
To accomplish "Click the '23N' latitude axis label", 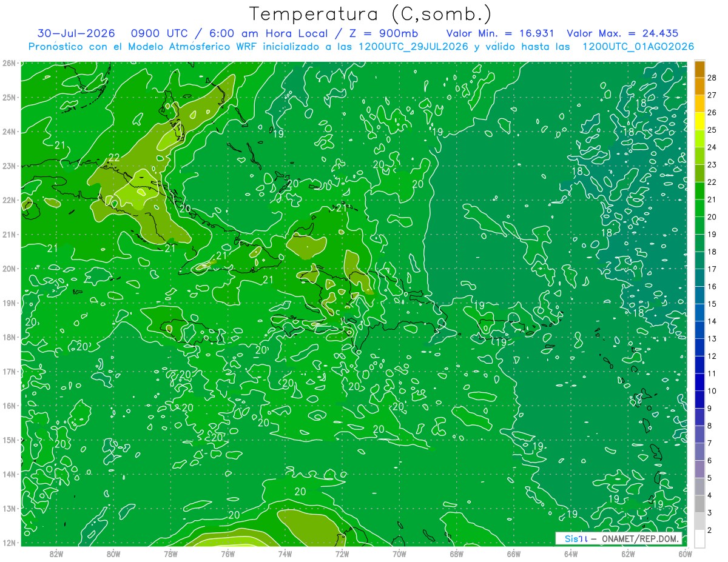I will click(x=9, y=166).
